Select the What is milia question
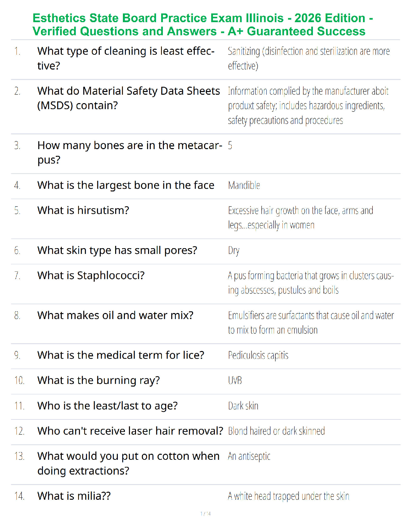Image resolution: width=411 pixels, height=532 pixels. 74,496
